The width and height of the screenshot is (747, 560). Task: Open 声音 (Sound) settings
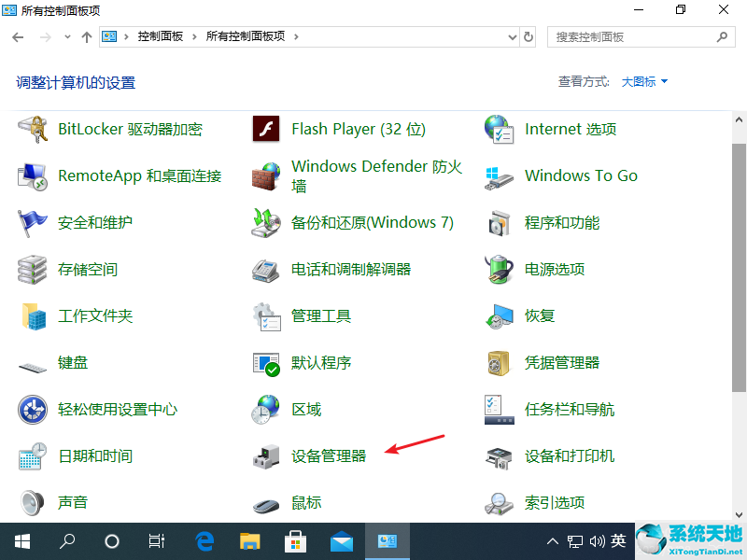[73, 502]
